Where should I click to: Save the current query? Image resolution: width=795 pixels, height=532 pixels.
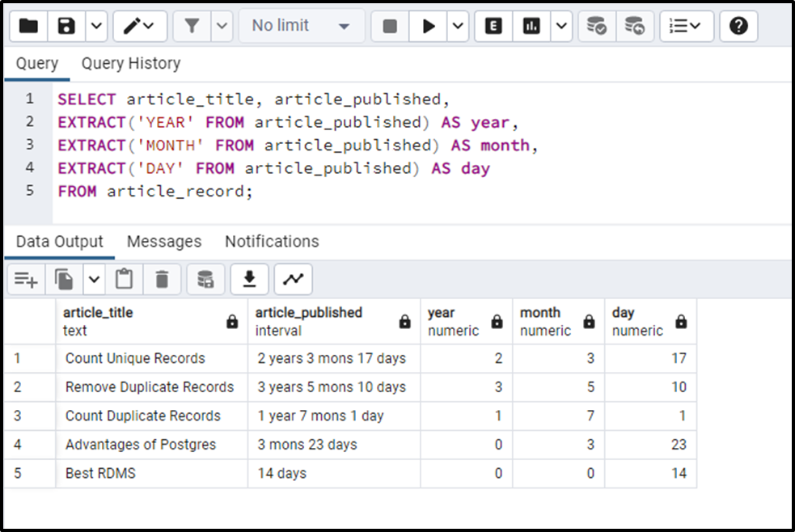click(65, 25)
